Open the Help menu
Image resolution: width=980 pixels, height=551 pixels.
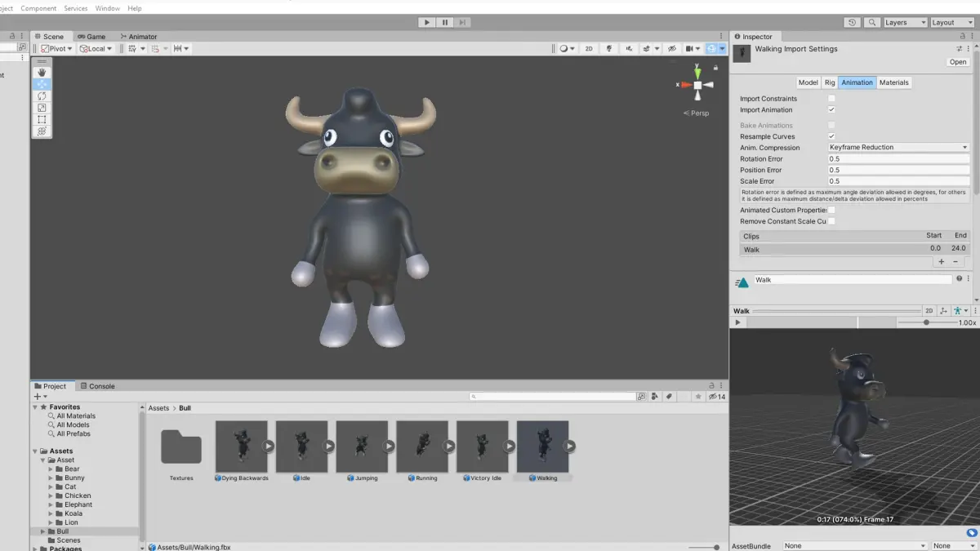pos(135,8)
